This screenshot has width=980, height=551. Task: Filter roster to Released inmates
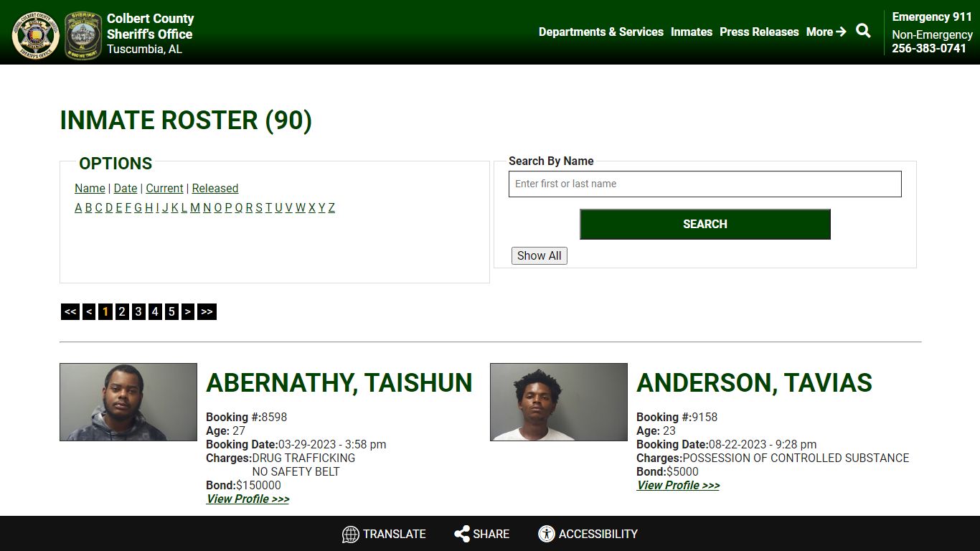215,188
